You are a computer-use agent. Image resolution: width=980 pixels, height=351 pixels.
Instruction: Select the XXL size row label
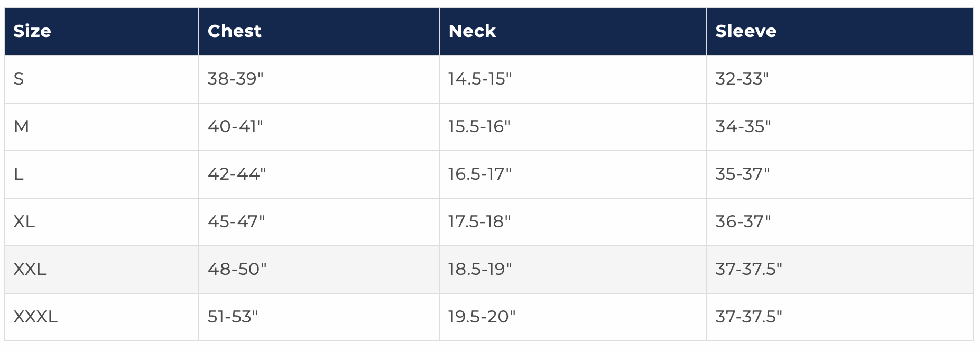tap(30, 270)
